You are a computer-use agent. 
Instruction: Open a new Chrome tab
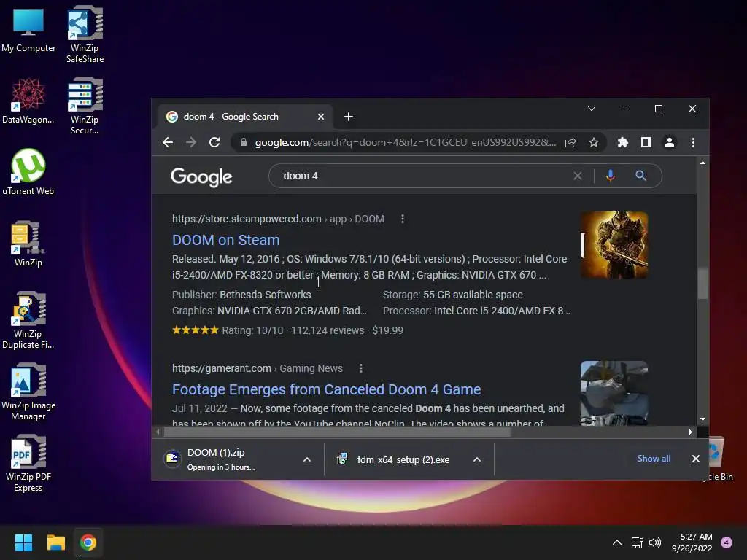[349, 117]
